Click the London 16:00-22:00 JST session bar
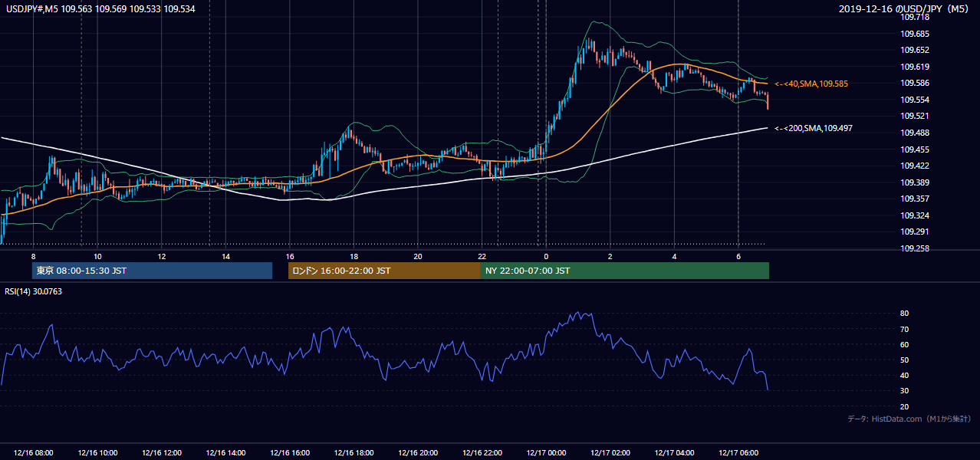Screen dimensions: 980x460 (384, 271)
